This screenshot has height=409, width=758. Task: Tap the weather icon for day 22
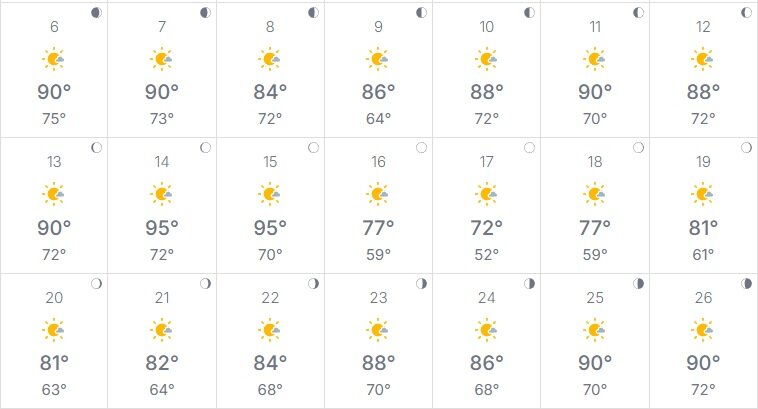click(270, 329)
